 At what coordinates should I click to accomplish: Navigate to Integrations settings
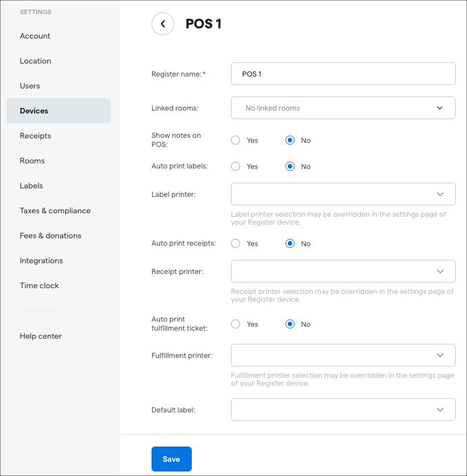pos(41,260)
